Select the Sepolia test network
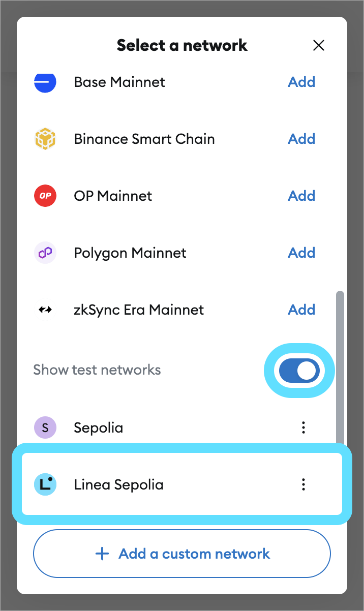Viewport: 364px width, 611px height. [x=99, y=427]
